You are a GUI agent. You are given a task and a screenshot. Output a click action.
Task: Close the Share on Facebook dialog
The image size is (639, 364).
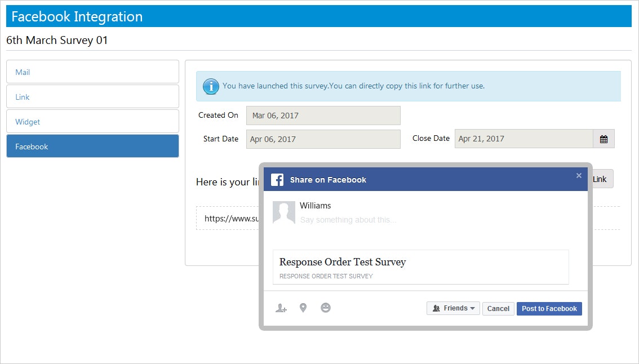coord(579,176)
